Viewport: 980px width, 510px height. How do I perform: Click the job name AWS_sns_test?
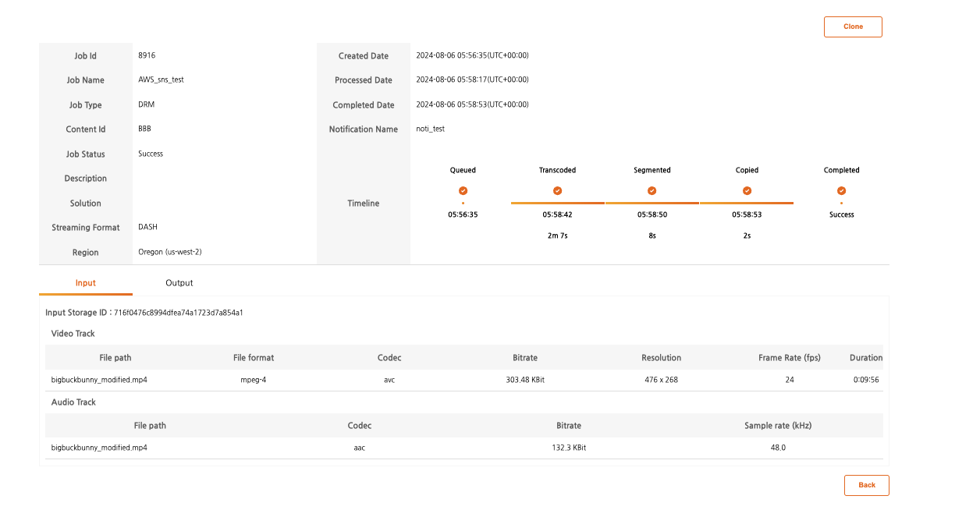(161, 80)
